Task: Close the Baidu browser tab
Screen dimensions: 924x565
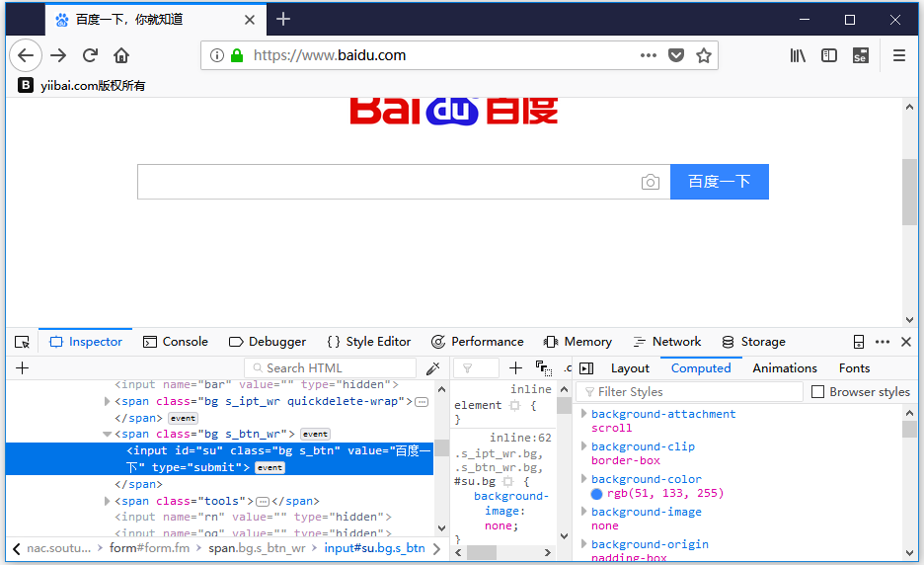Action: coord(250,20)
